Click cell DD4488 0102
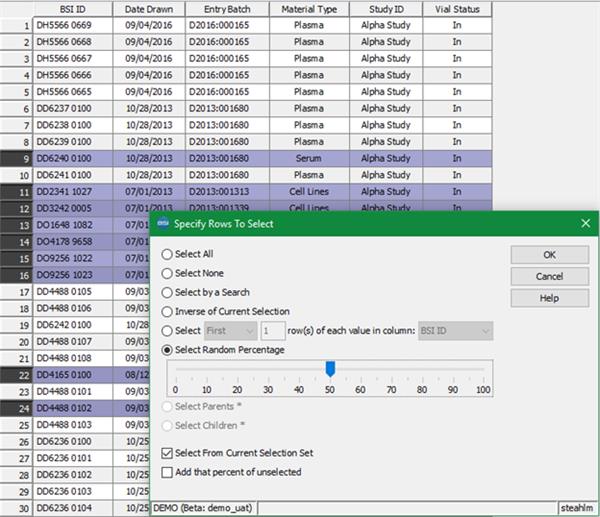600x517 pixels. click(x=73, y=408)
